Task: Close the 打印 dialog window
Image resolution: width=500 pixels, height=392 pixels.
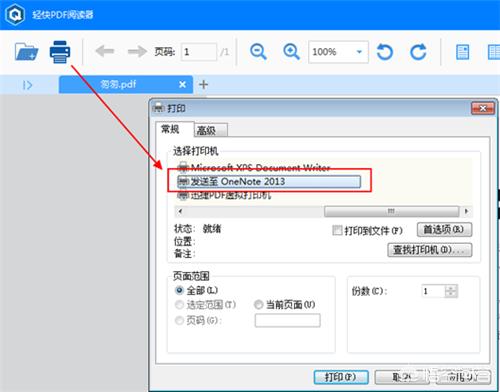Action: coord(483,108)
